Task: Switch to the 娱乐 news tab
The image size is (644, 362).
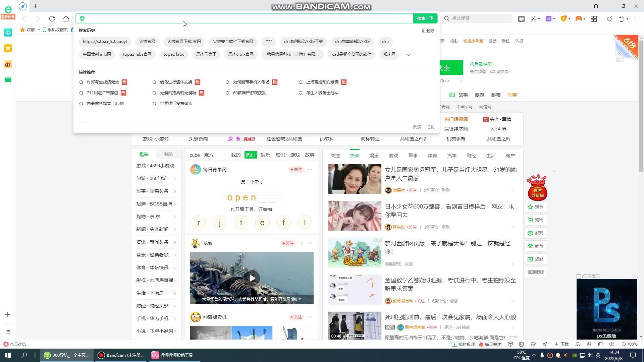Action: click(374, 156)
